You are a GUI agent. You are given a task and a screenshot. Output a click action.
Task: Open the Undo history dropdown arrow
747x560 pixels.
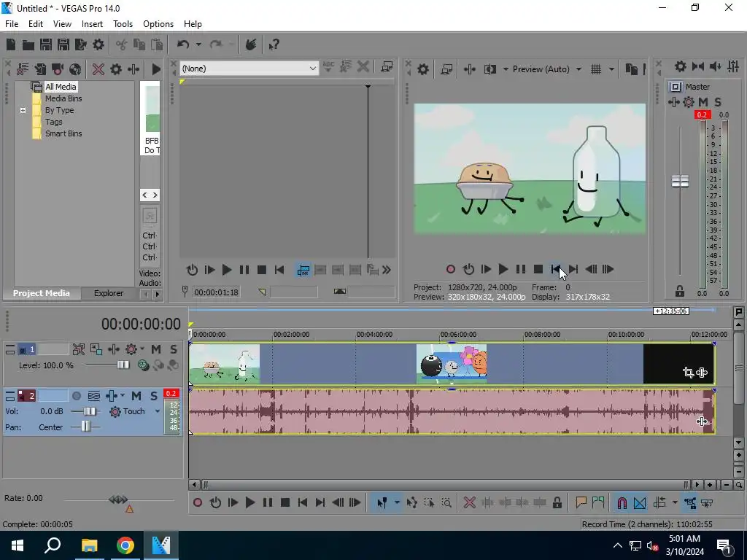198,44
